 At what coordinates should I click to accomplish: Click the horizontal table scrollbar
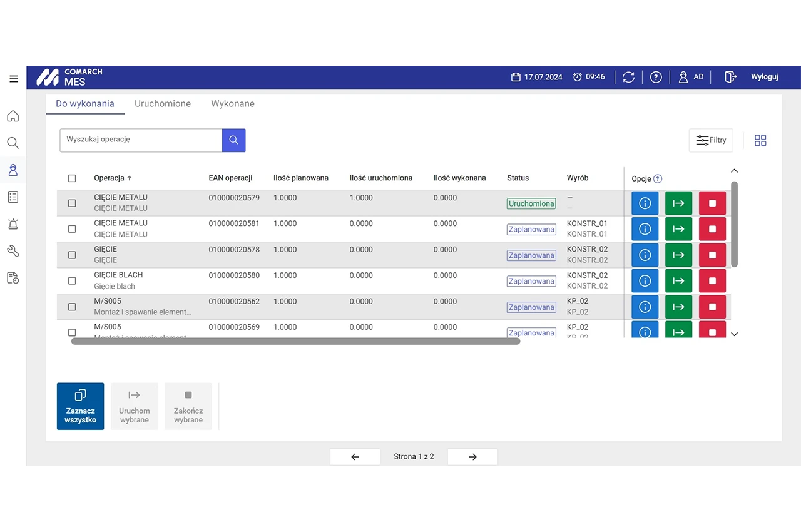[x=295, y=341]
